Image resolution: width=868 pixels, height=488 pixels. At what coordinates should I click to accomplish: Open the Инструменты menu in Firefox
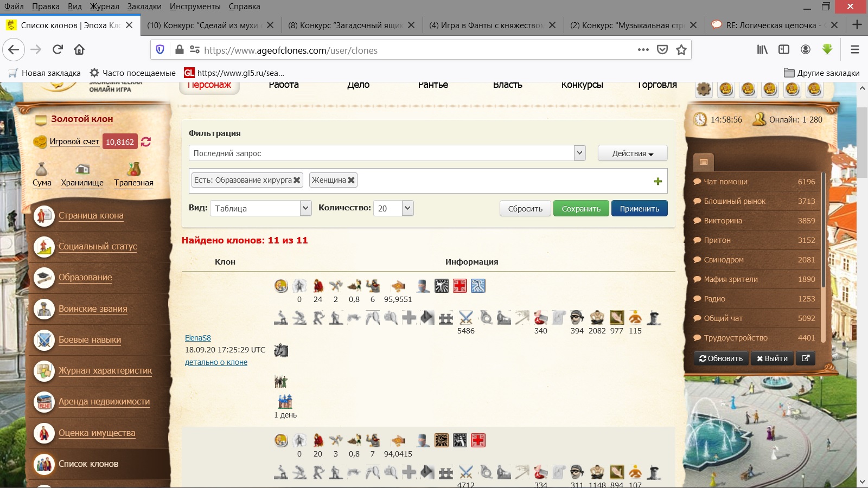tap(195, 7)
